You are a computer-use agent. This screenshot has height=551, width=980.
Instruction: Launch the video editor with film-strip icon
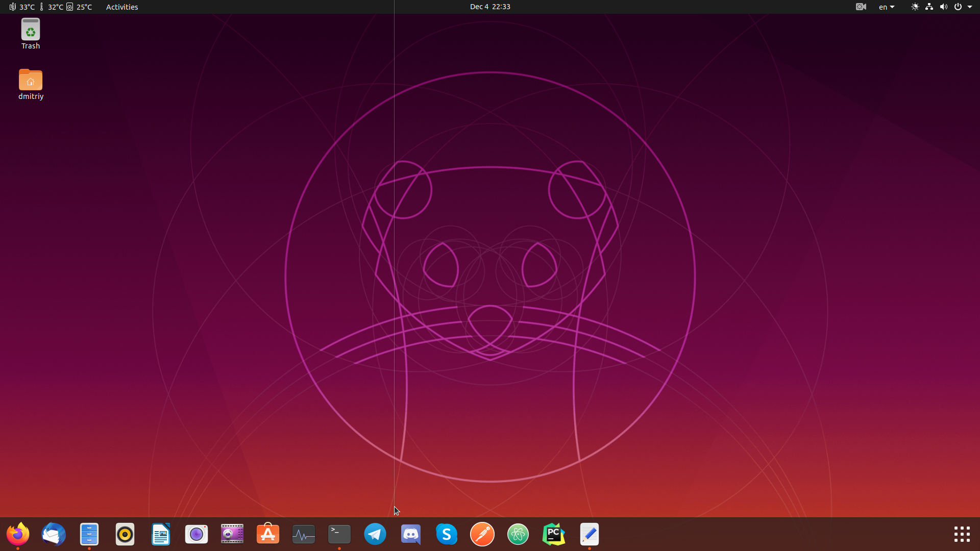coord(232,534)
